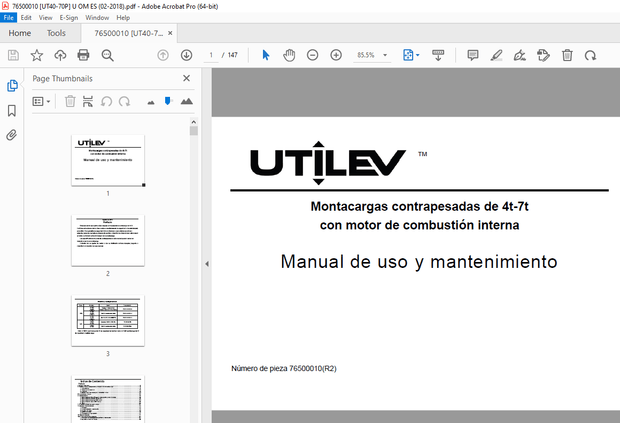The image size is (620, 423).
Task: Click the zoom percentage field 85.5%
Action: click(x=366, y=55)
